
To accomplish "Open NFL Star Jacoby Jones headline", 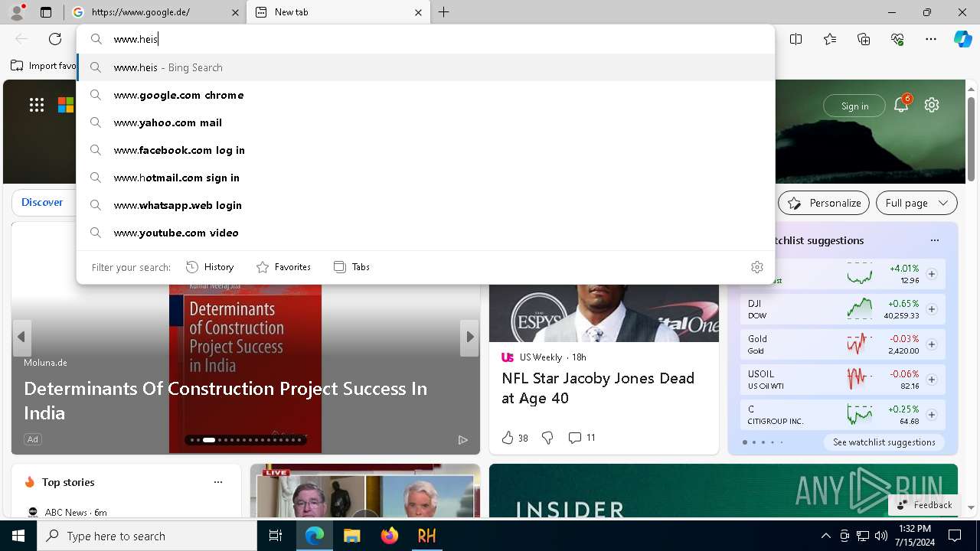I will coord(598,388).
